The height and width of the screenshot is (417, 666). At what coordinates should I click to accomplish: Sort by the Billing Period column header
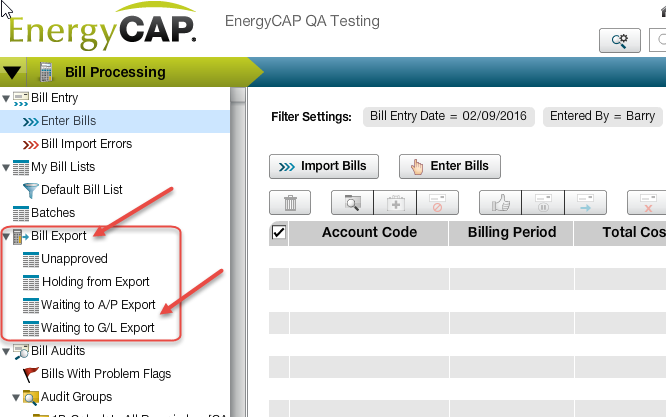511,233
